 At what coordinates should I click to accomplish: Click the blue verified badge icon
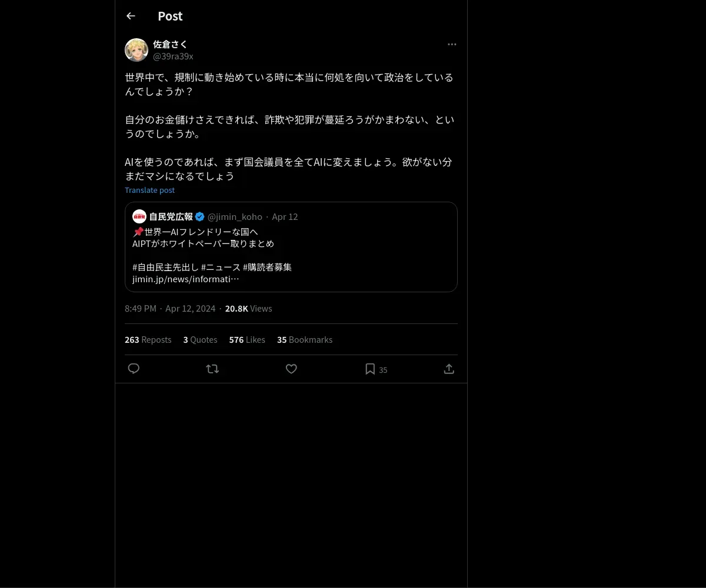[200, 216]
